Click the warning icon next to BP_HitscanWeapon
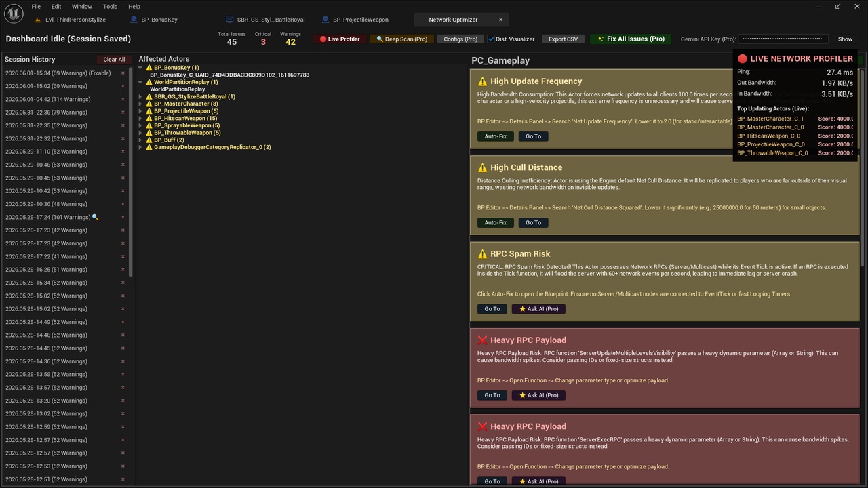 click(x=149, y=118)
